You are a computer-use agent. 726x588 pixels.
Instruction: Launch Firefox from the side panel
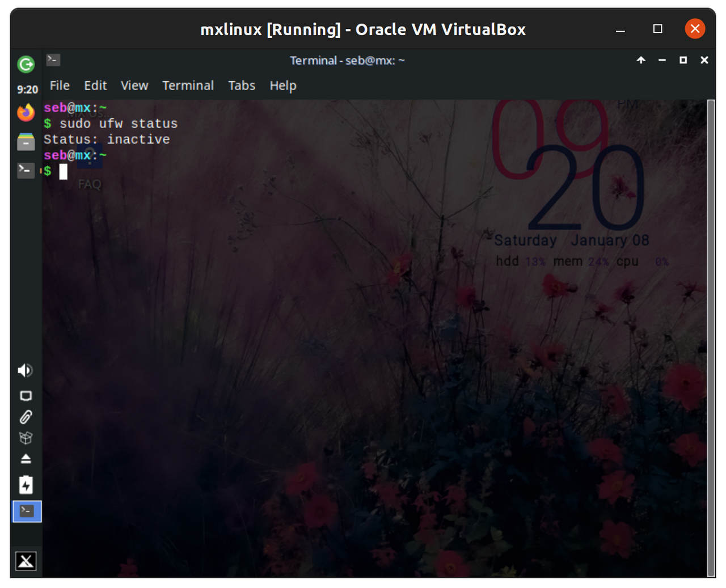26,113
